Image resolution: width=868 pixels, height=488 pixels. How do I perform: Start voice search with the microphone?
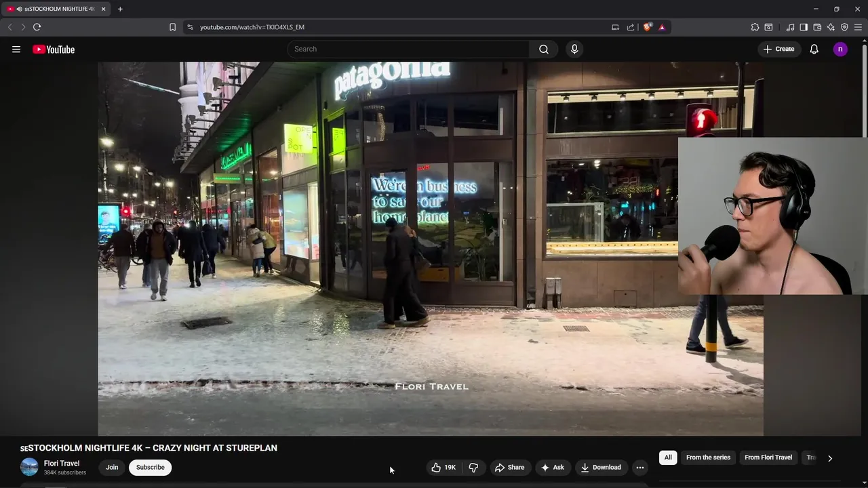click(x=574, y=49)
